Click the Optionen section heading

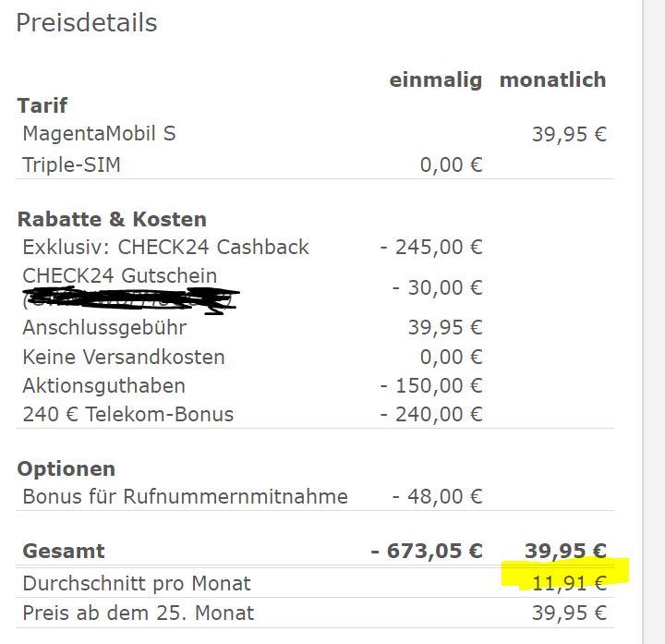tap(66, 469)
